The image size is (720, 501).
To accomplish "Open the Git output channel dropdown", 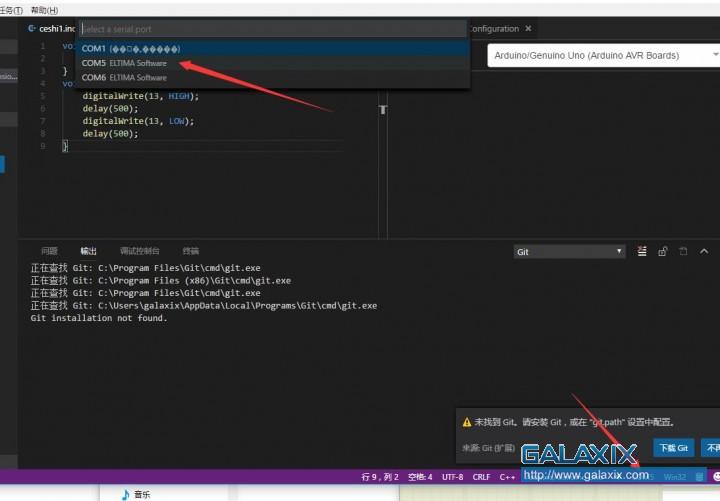I will [x=569, y=252].
